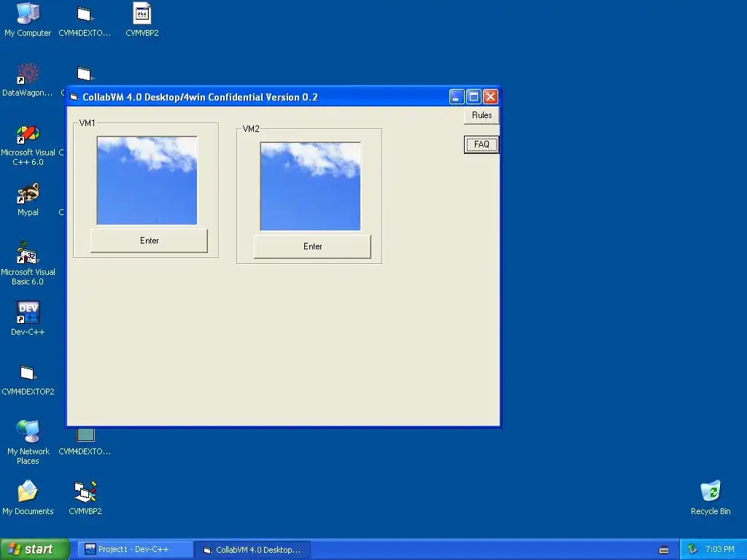Click the CollabVM 4.0 Desktop/4win title text

point(200,97)
